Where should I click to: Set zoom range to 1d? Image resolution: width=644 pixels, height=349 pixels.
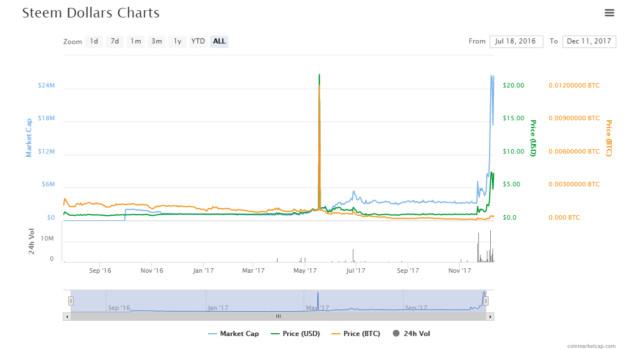click(94, 41)
